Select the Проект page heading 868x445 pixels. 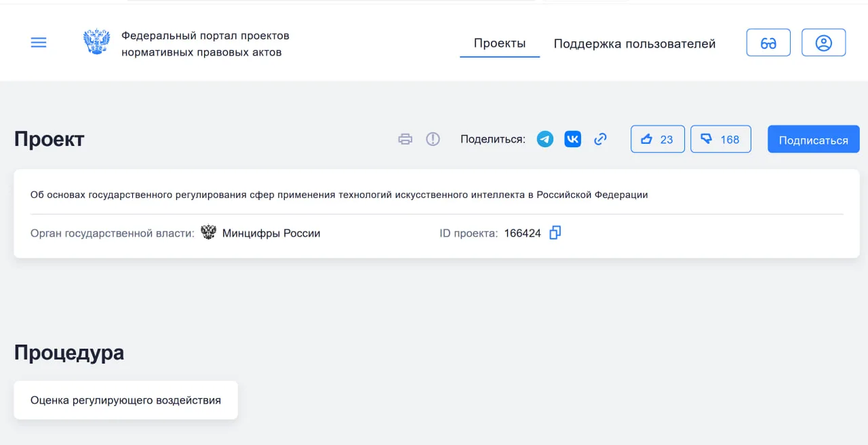tap(50, 139)
